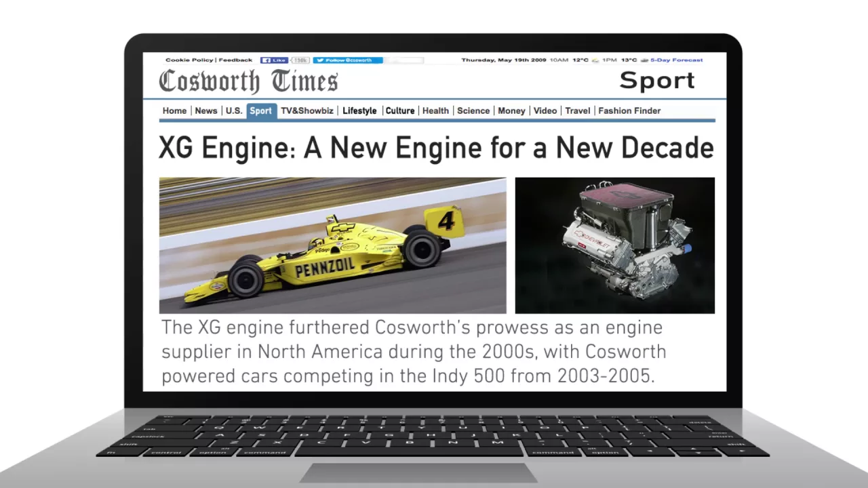
Task: Open the TV&Showbiz section
Action: tap(307, 110)
